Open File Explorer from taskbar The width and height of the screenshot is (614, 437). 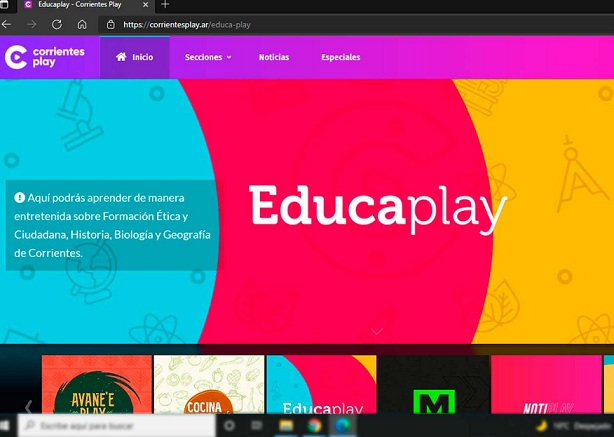point(286,425)
